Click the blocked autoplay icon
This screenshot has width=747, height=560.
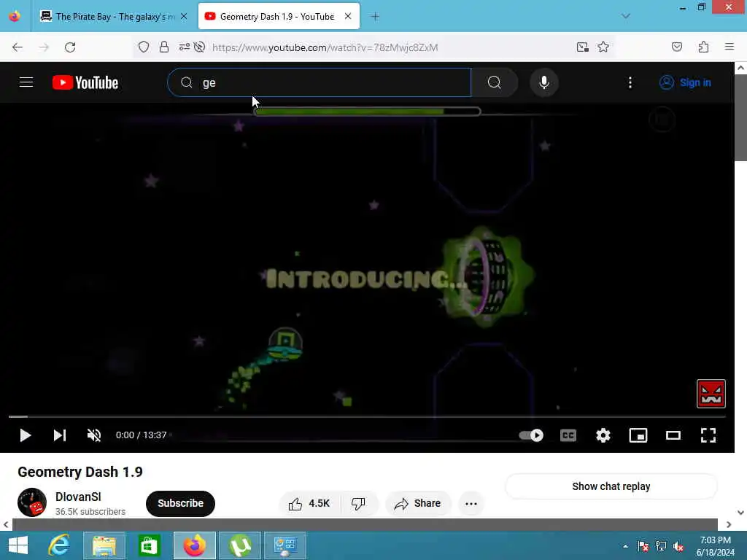click(x=200, y=47)
